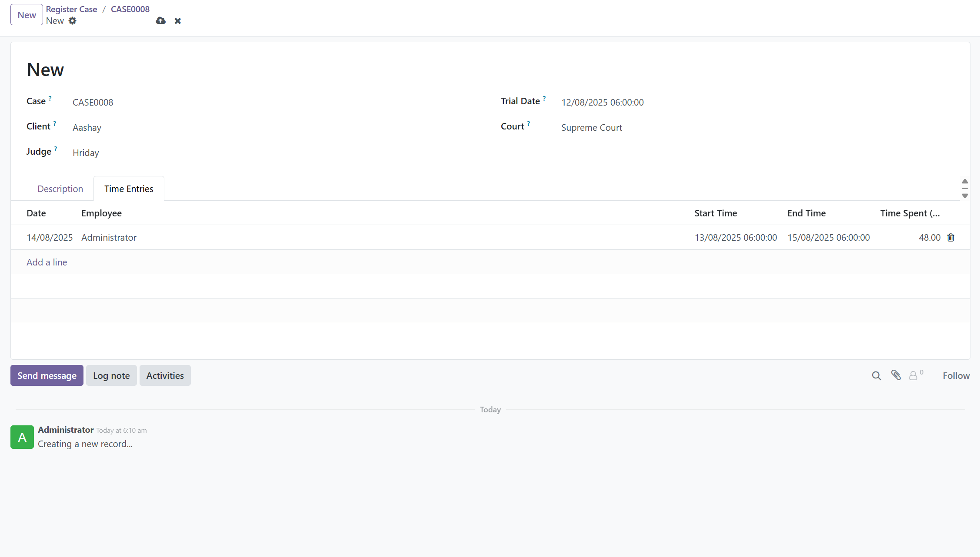The height and width of the screenshot is (557, 980).
Task: View followers with the person icon
Action: tap(913, 375)
